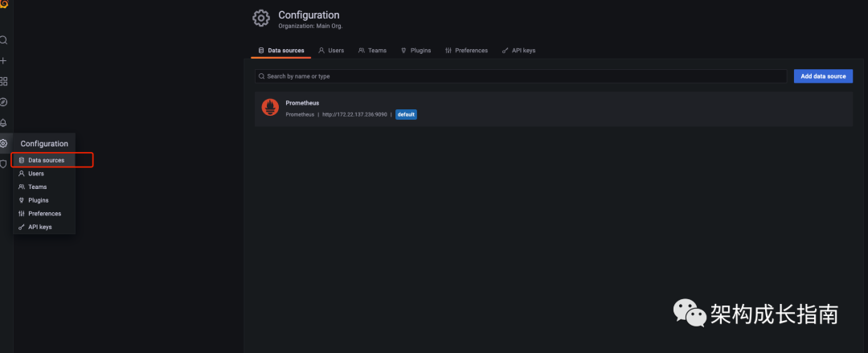Open the search icon in sidebar
Image resolution: width=868 pixels, height=353 pixels.
(x=3, y=40)
